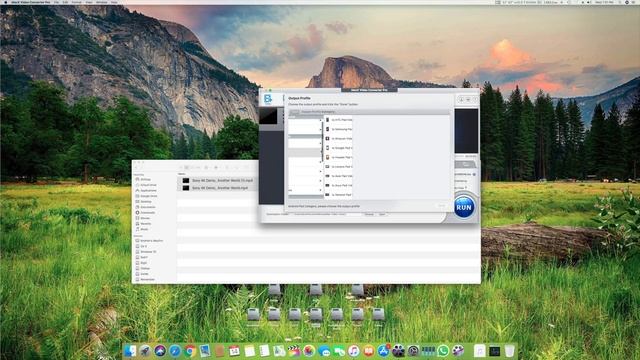Click the MacX converter logo icon
640x360 pixels.
pyautogui.click(x=268, y=99)
